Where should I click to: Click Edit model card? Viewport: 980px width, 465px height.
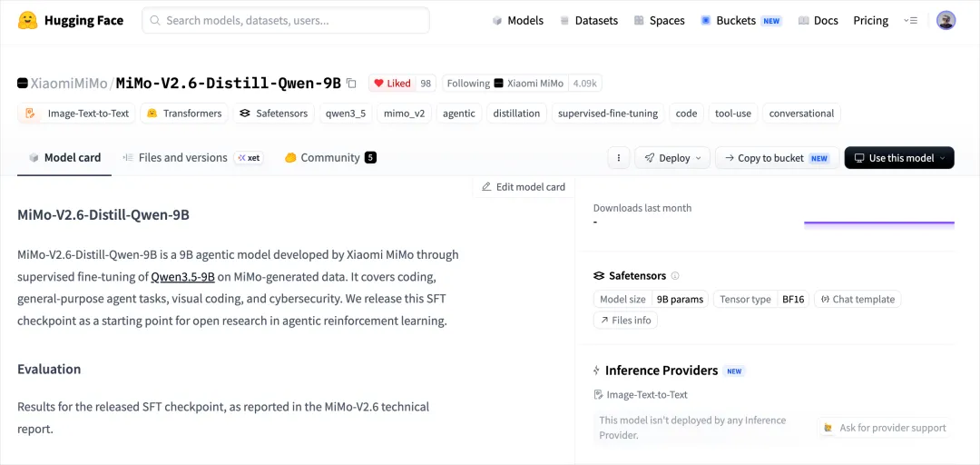click(x=524, y=186)
